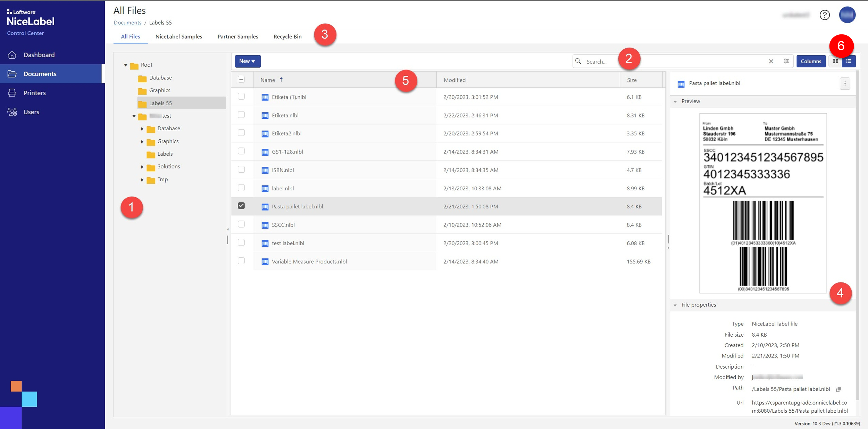Check the ISBN.nlbl checkbox
Viewport: 868px width, 429px height.
[x=241, y=169]
